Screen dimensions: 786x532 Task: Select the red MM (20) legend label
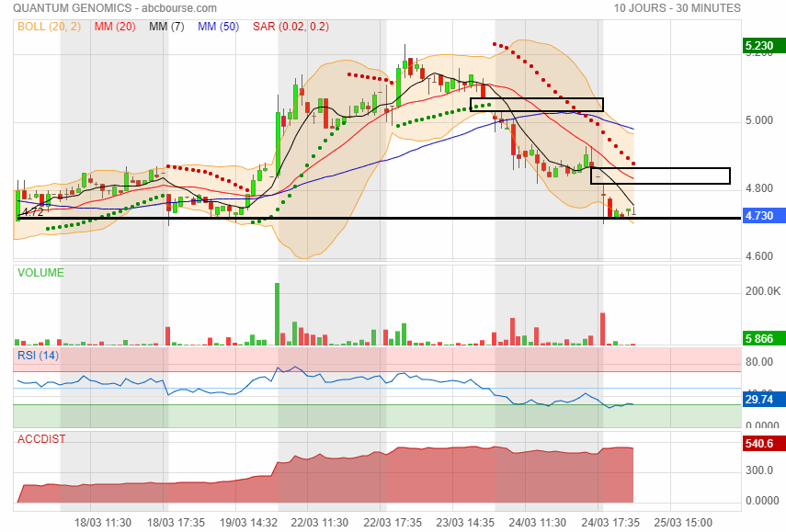[115, 27]
